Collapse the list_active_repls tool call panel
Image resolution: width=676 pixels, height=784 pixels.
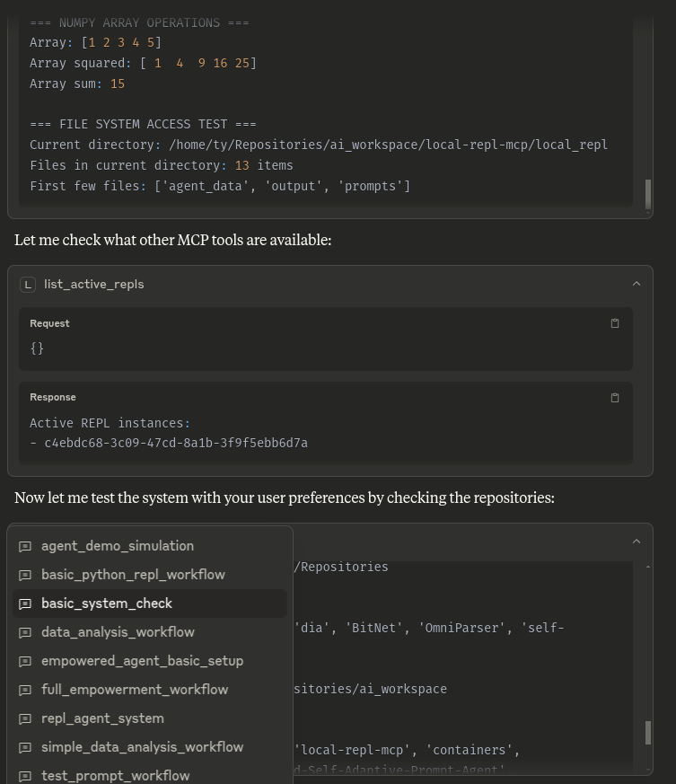click(x=636, y=283)
